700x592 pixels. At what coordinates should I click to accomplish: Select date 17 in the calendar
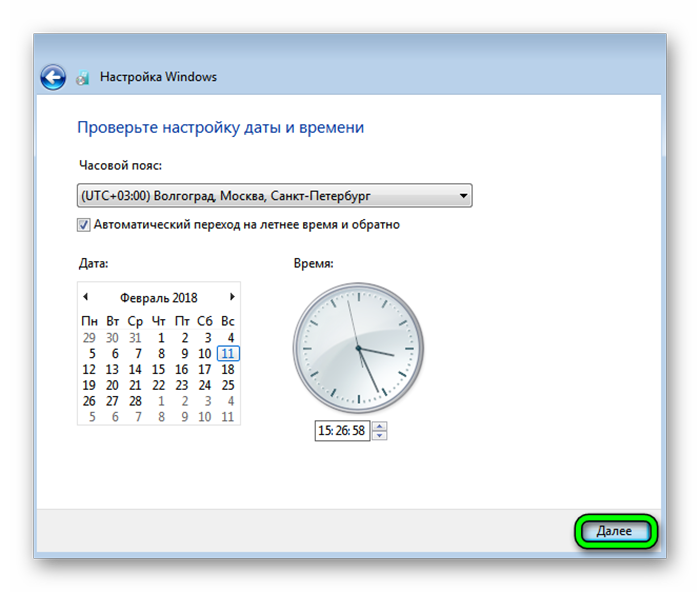(x=205, y=370)
